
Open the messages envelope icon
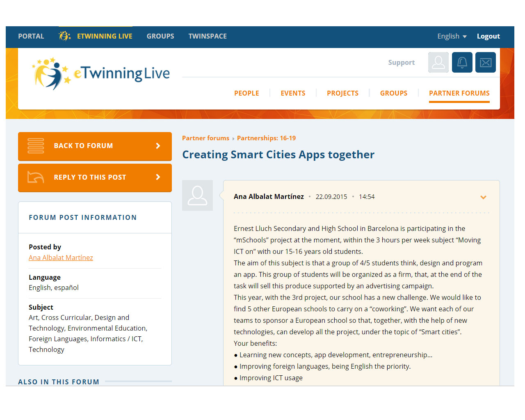(x=486, y=62)
